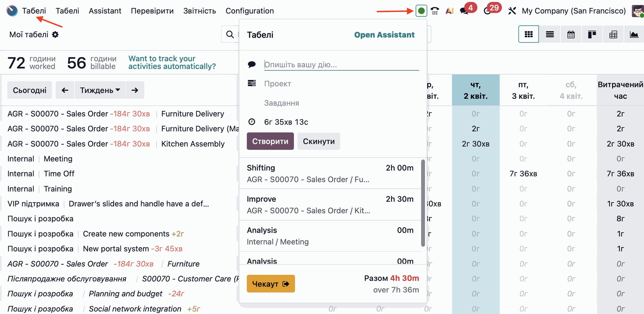
Task: Click the green timer status icon
Action: coord(421,11)
